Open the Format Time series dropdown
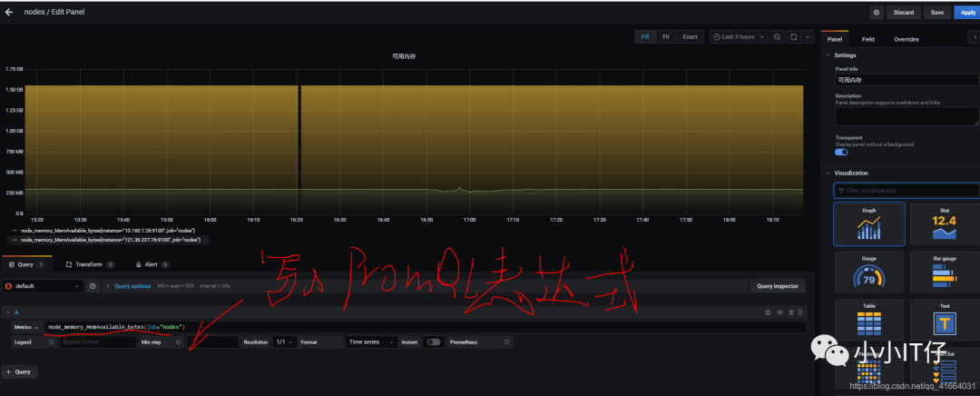This screenshot has height=396, width=980. [372, 342]
